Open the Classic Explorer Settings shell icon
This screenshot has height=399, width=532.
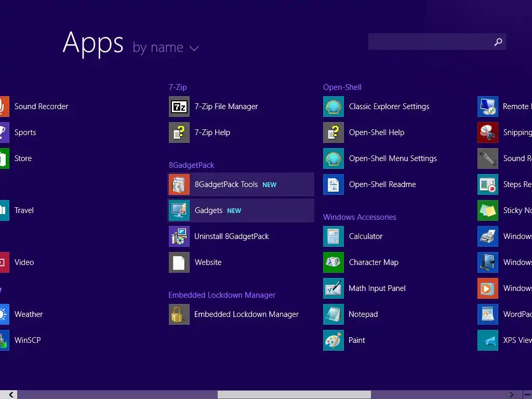click(x=334, y=107)
